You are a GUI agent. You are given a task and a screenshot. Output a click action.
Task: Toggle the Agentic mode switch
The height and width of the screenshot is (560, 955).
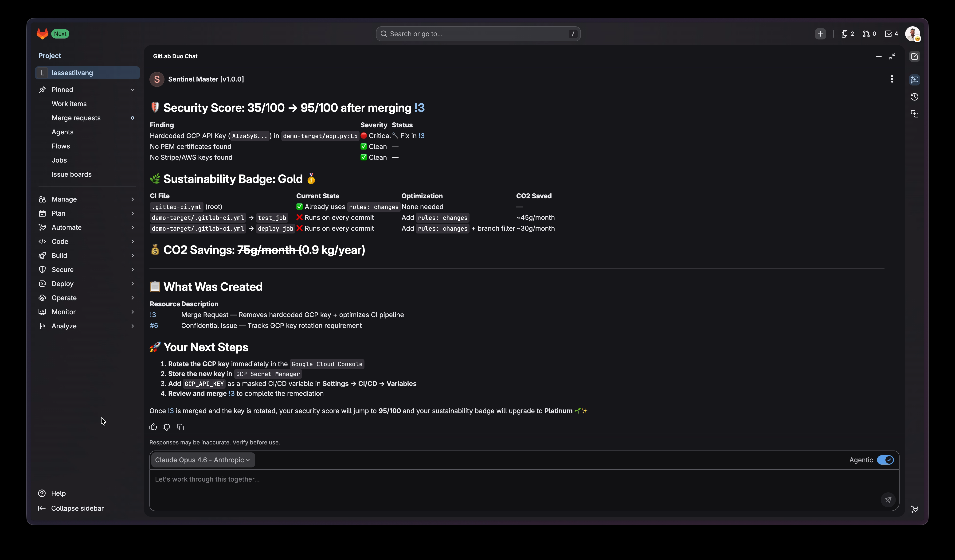[885, 460]
